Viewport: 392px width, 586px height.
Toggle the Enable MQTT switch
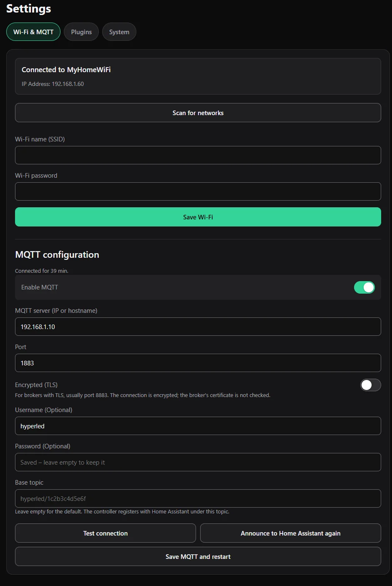(364, 287)
